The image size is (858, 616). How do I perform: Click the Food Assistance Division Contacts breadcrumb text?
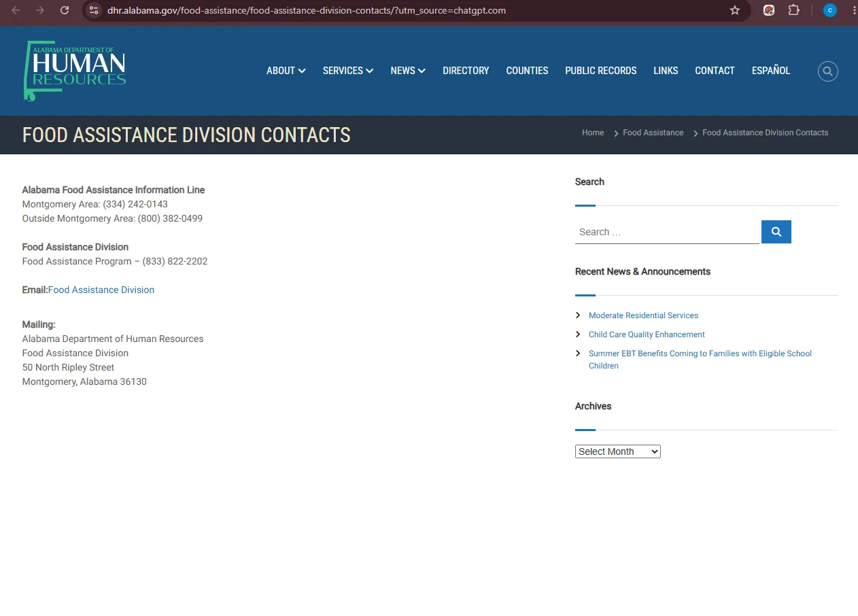point(766,133)
